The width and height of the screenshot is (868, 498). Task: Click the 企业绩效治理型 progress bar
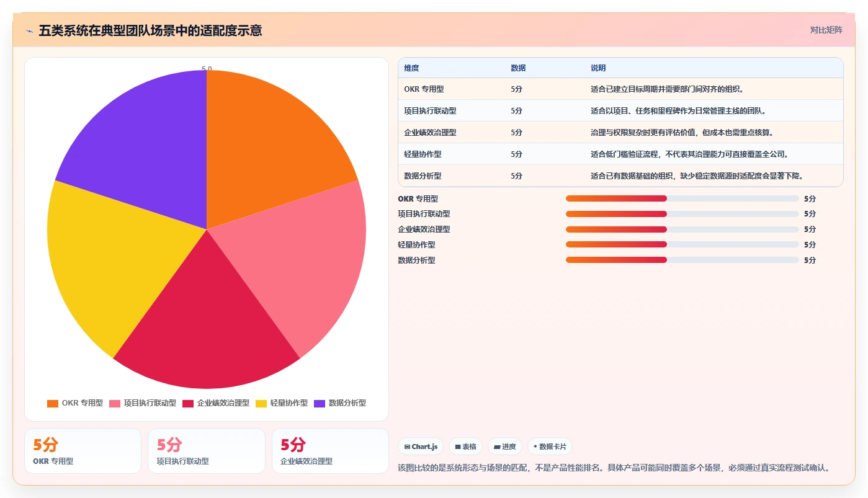coord(682,229)
